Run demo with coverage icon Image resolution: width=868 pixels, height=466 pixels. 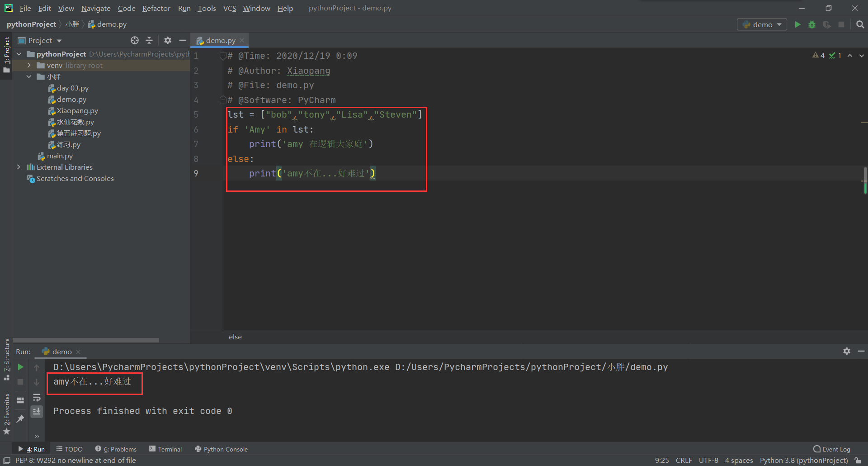(826, 24)
